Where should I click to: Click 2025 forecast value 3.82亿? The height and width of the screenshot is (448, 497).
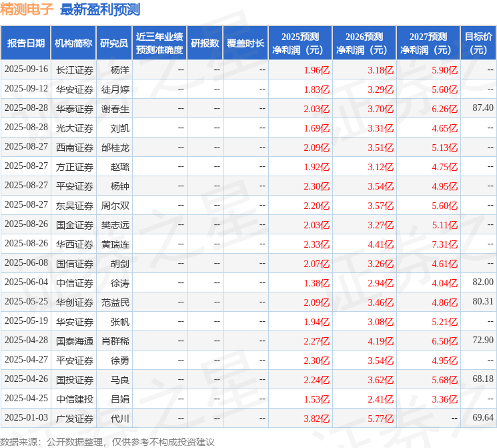pyautogui.click(x=317, y=419)
